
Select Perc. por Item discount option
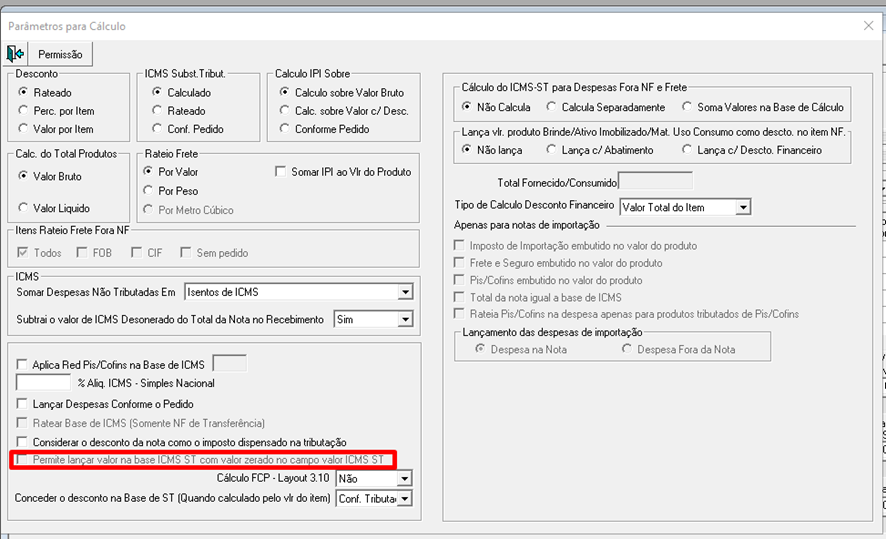coord(24,110)
